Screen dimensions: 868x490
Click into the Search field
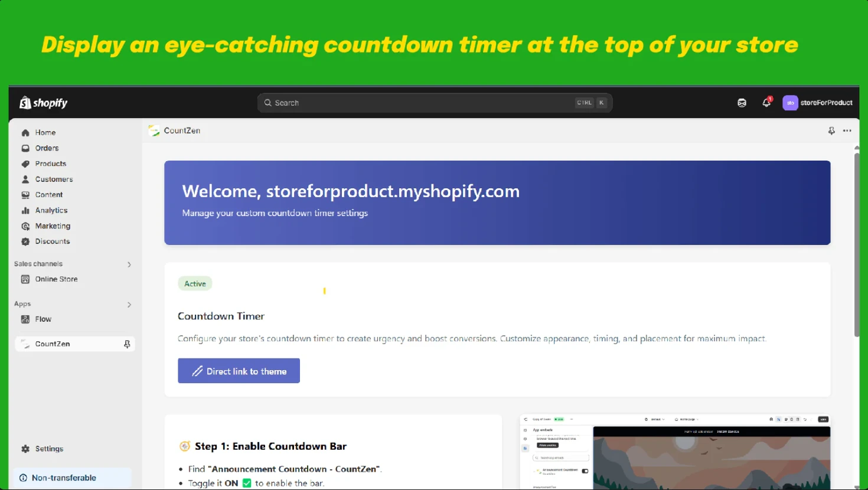coord(435,103)
